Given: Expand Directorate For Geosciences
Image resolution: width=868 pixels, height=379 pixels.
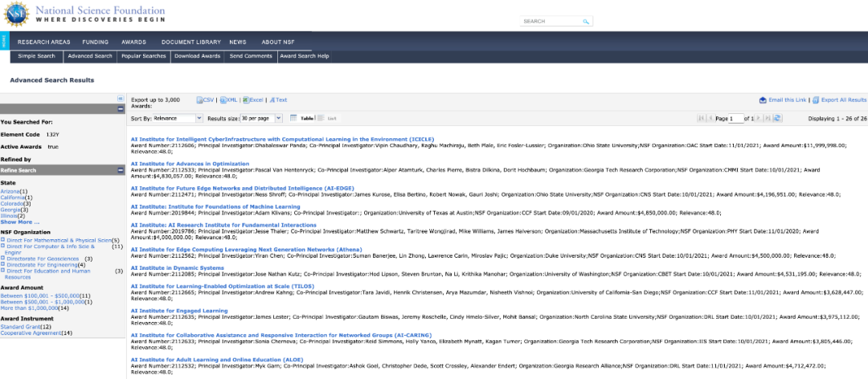Looking at the screenshot, I should click(2, 259).
